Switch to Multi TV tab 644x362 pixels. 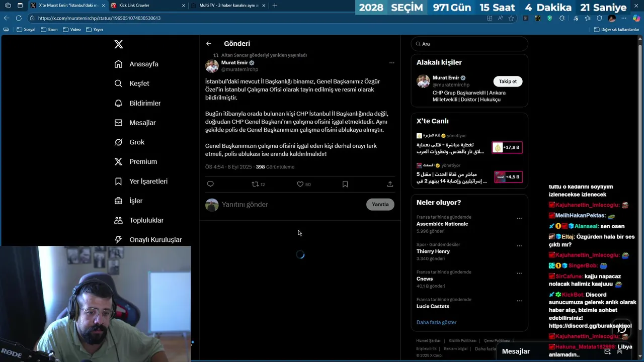point(229,6)
